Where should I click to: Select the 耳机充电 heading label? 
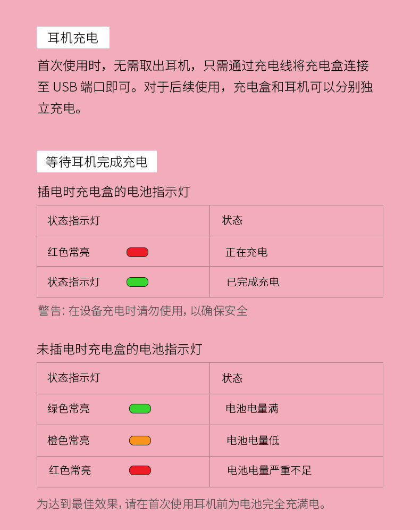click(x=73, y=38)
